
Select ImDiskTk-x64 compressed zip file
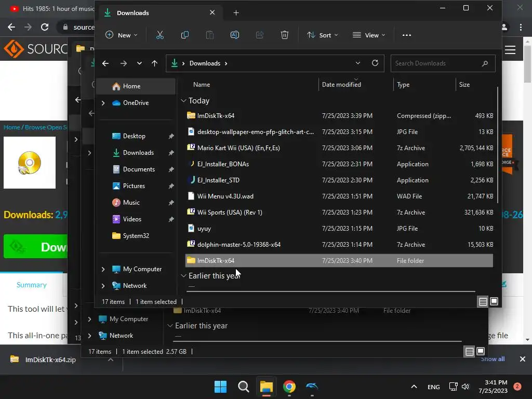(339, 116)
